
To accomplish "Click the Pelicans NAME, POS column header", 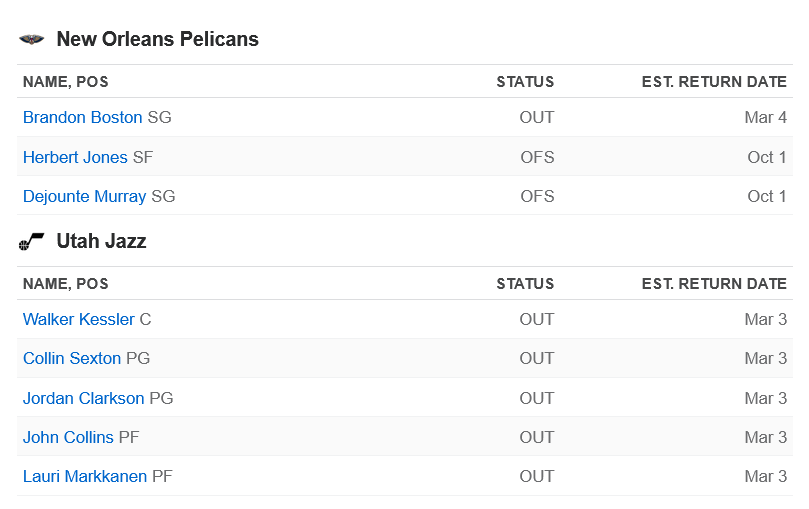I will 66,82.
